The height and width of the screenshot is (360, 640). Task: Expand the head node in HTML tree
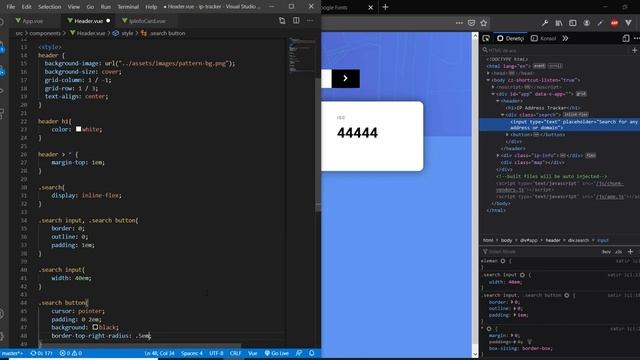tap(489, 73)
